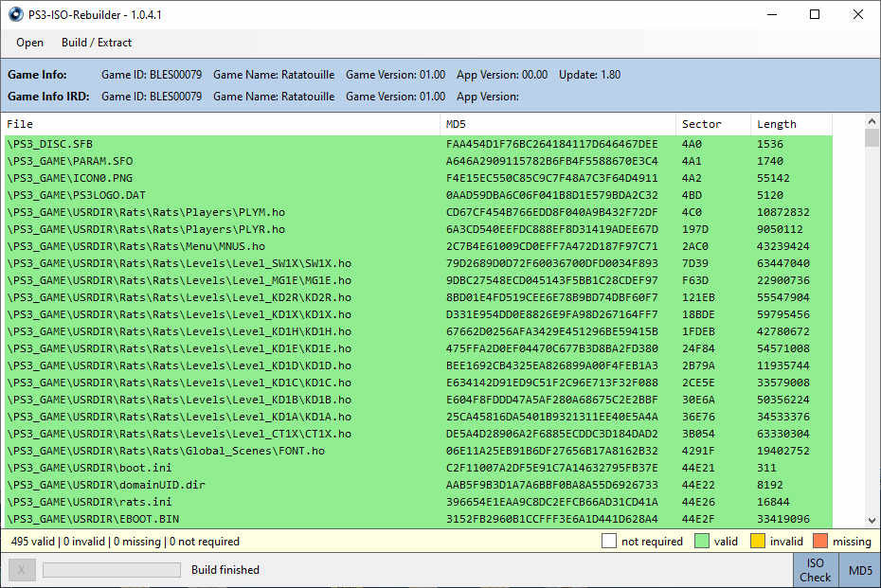The height and width of the screenshot is (588, 881).
Task: Click the MD5 button
Action: (860, 570)
